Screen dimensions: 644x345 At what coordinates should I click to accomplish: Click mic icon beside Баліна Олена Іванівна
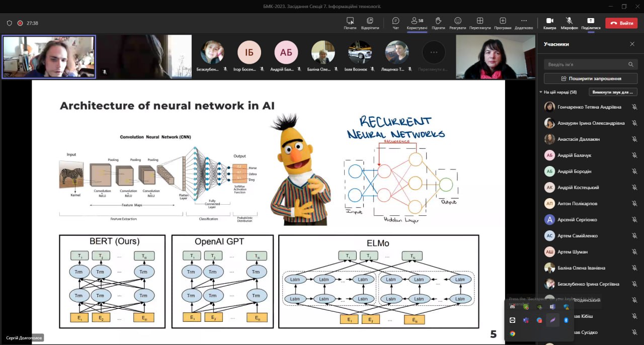coord(634,268)
